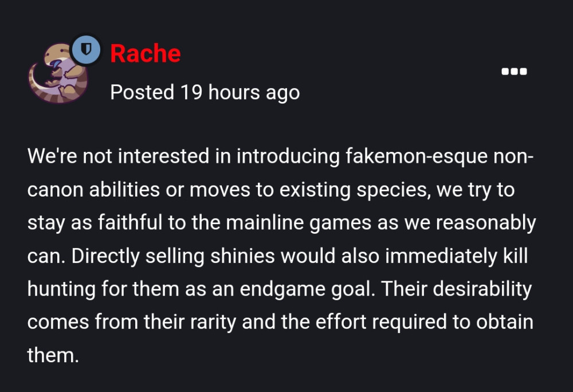Click the word 'abilities' in the post

coord(124,190)
